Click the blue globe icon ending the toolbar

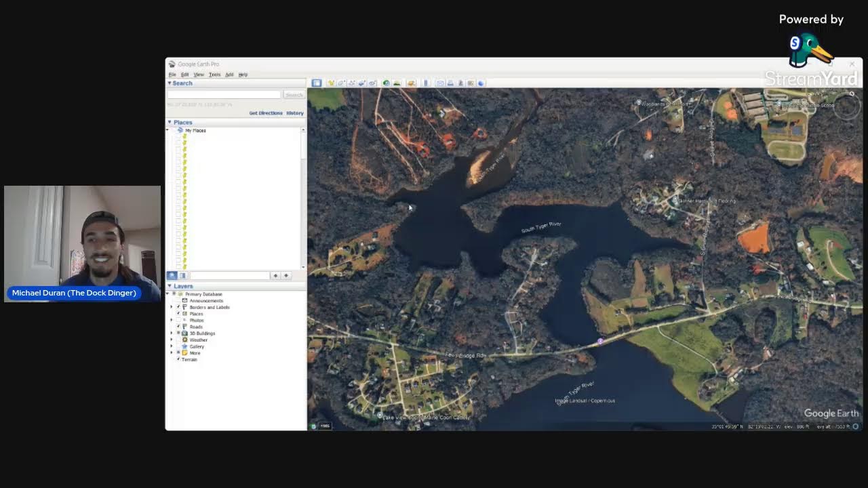pyautogui.click(x=481, y=83)
